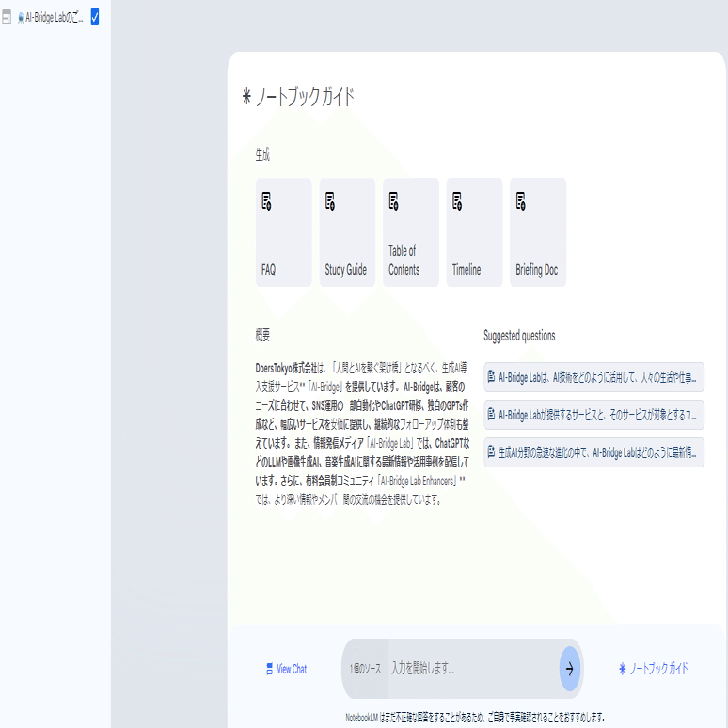Select third suggested question about 生成AI分野
The image size is (728, 728).
tap(593, 452)
